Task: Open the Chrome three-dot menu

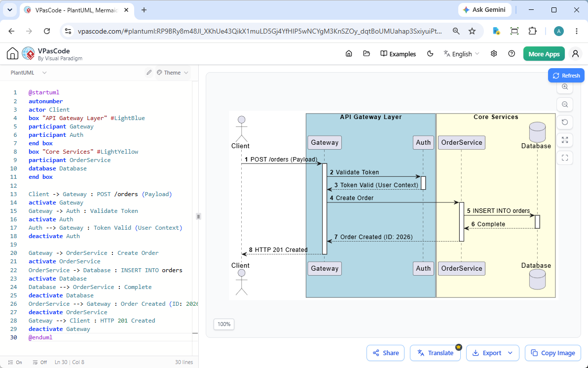Action: click(x=577, y=31)
